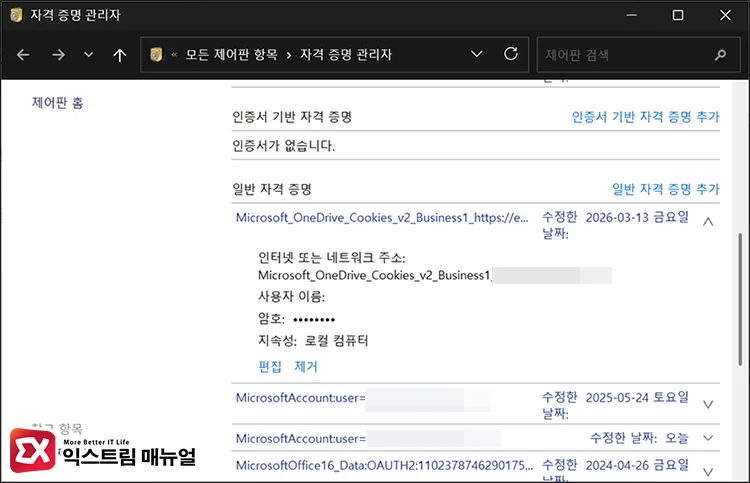Click the Credential Manager address bar icon
Image resolution: width=750 pixels, height=483 pixels.
pos(156,55)
